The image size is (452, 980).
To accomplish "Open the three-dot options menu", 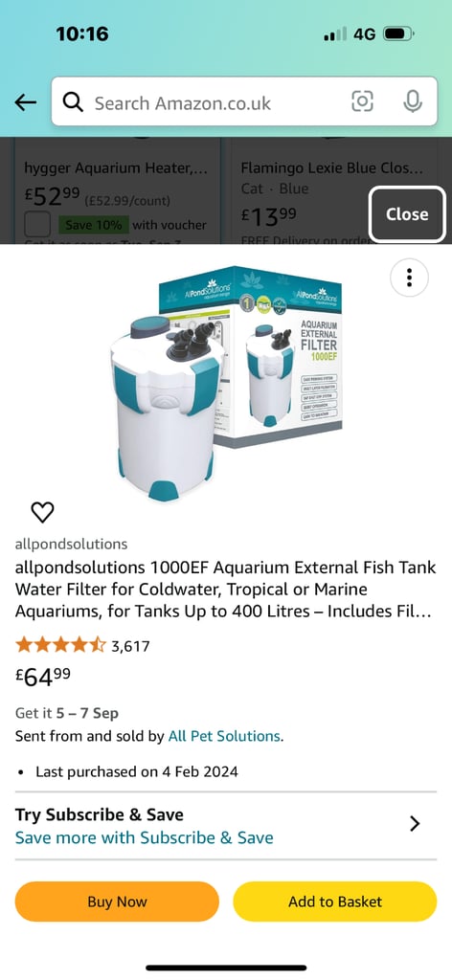I will (409, 277).
